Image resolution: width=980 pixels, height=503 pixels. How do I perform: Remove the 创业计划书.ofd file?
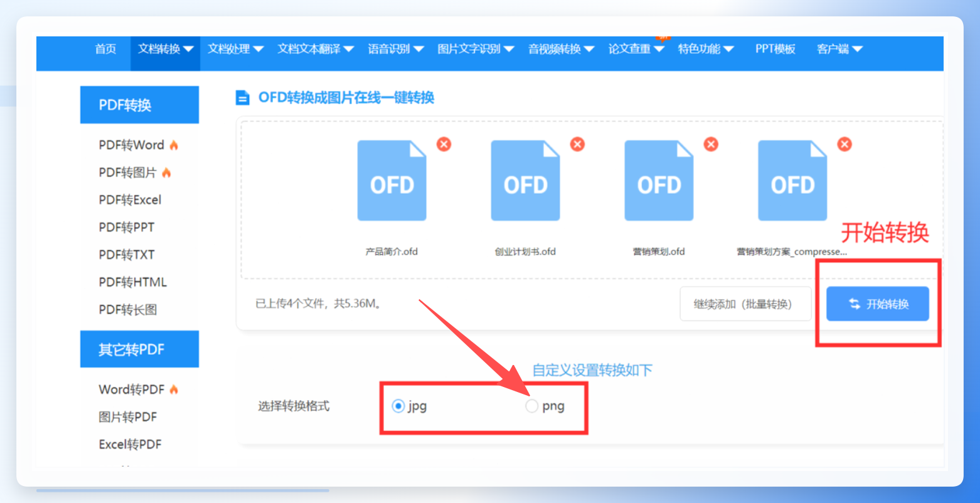[577, 144]
